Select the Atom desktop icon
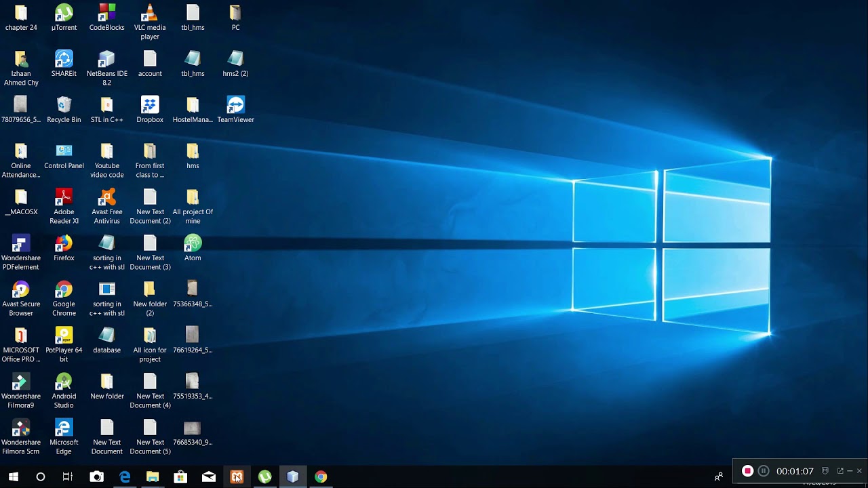The width and height of the screenshot is (868, 488). tap(193, 248)
